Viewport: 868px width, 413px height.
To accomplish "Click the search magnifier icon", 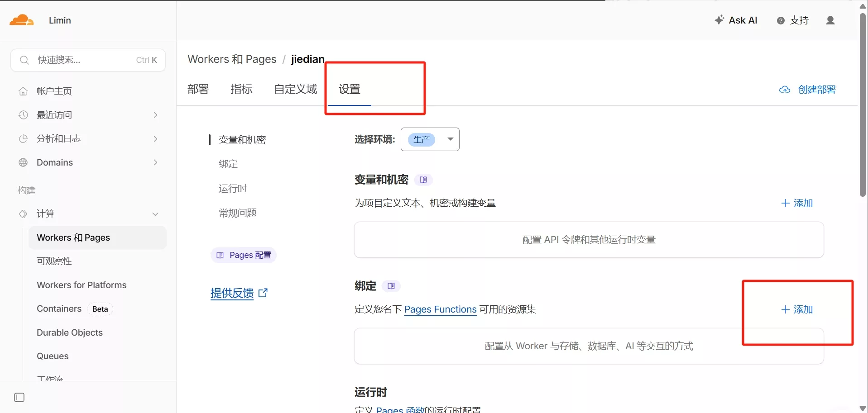I will tap(24, 60).
